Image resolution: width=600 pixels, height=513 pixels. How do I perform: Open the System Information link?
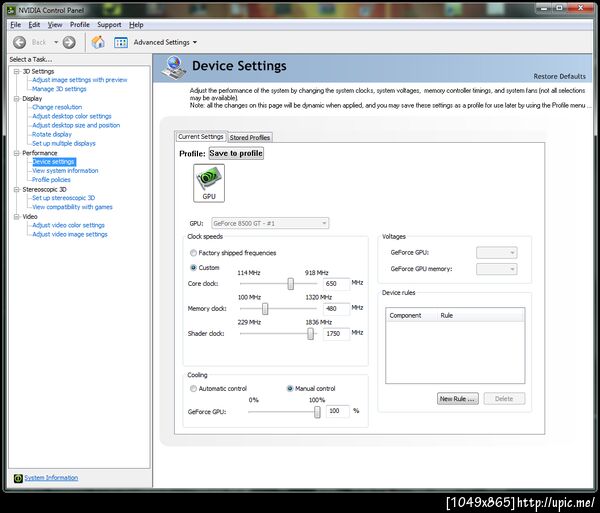click(51, 478)
